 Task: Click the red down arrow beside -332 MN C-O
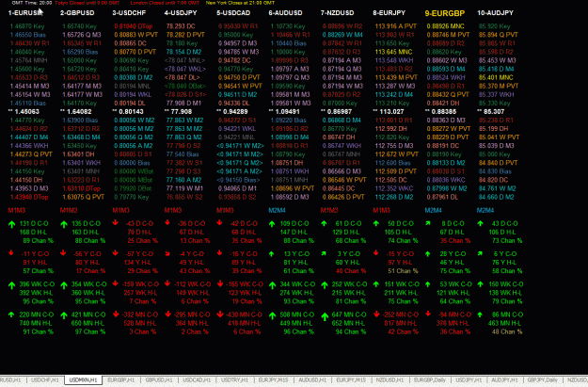click(116, 314)
